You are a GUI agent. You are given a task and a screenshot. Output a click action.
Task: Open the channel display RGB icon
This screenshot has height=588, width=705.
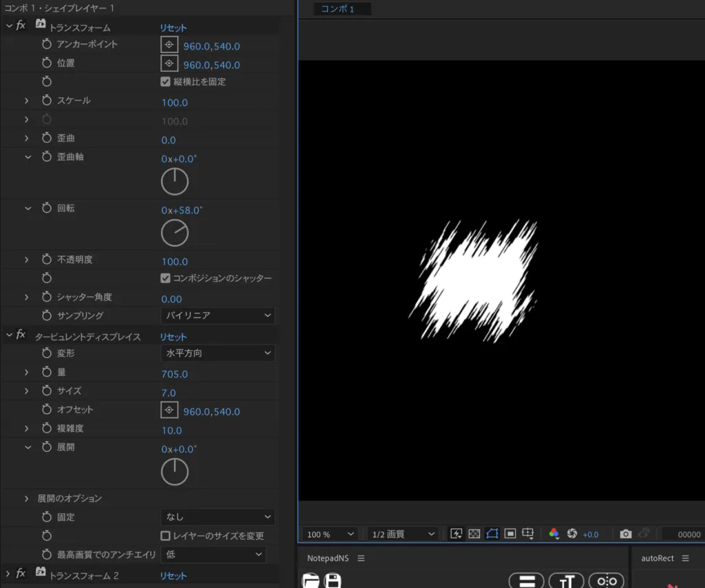coord(554,534)
